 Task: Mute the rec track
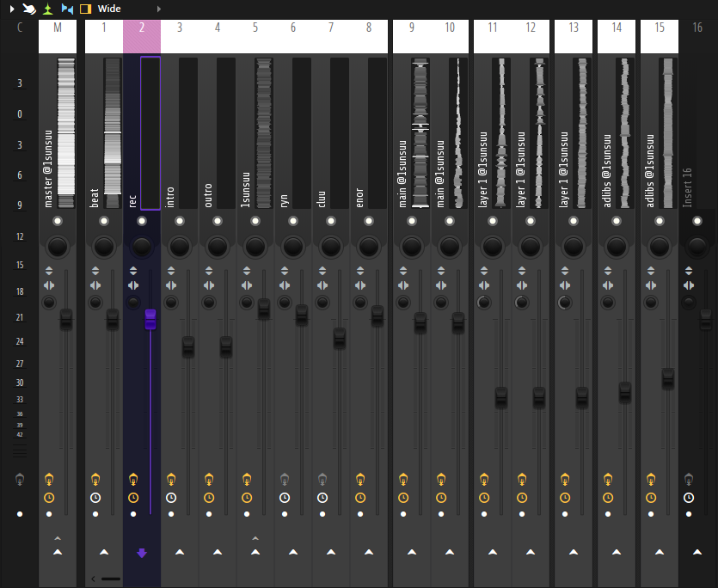click(x=142, y=221)
